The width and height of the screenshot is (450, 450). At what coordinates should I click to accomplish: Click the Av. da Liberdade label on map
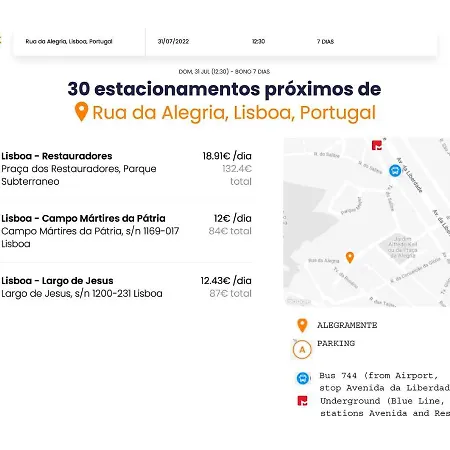410,175
